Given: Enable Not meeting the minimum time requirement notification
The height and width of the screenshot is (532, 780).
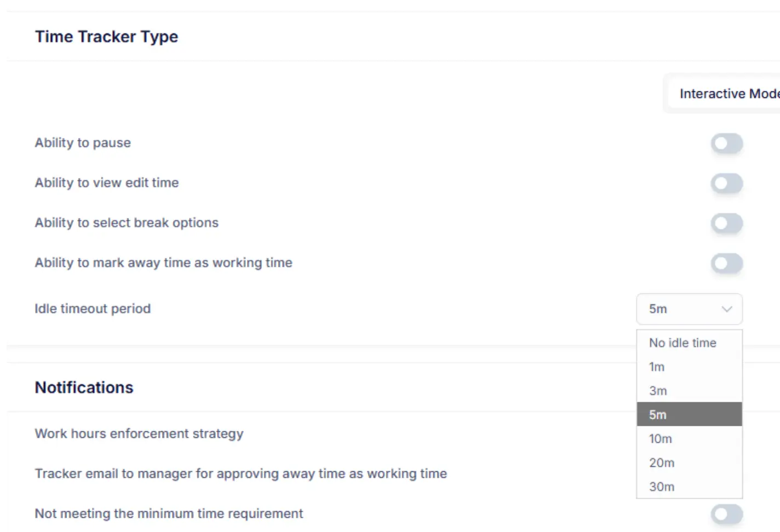Looking at the screenshot, I should coord(727,514).
